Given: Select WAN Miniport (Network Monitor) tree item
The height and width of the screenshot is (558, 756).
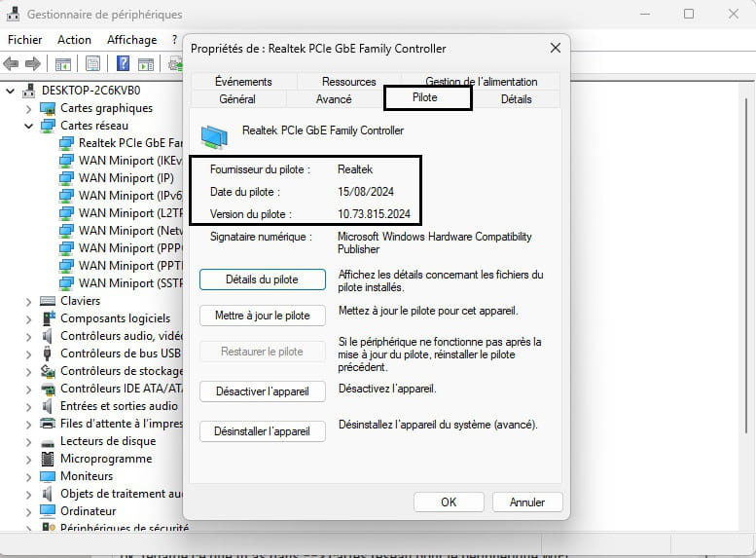Looking at the screenshot, I should point(120,231).
